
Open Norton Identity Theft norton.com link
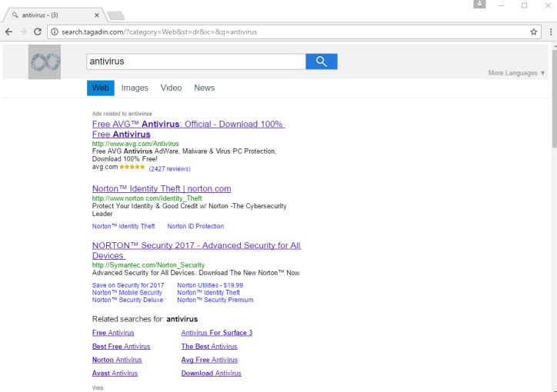[x=162, y=189]
